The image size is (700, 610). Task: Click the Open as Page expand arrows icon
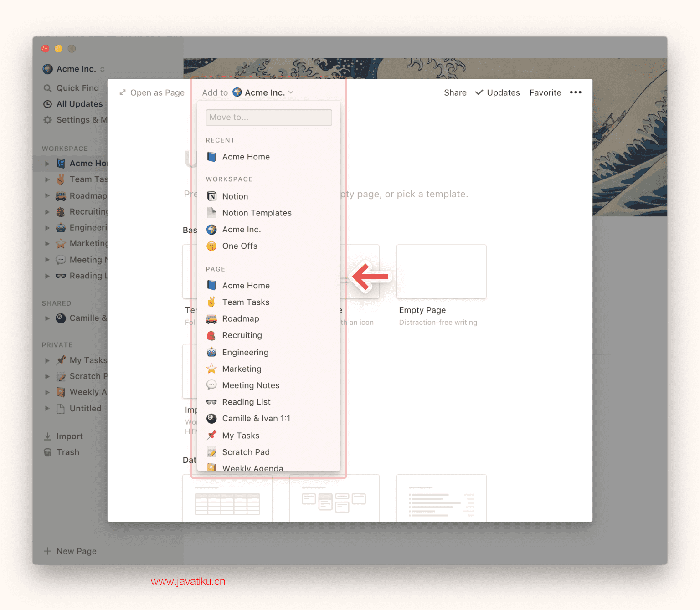(122, 92)
